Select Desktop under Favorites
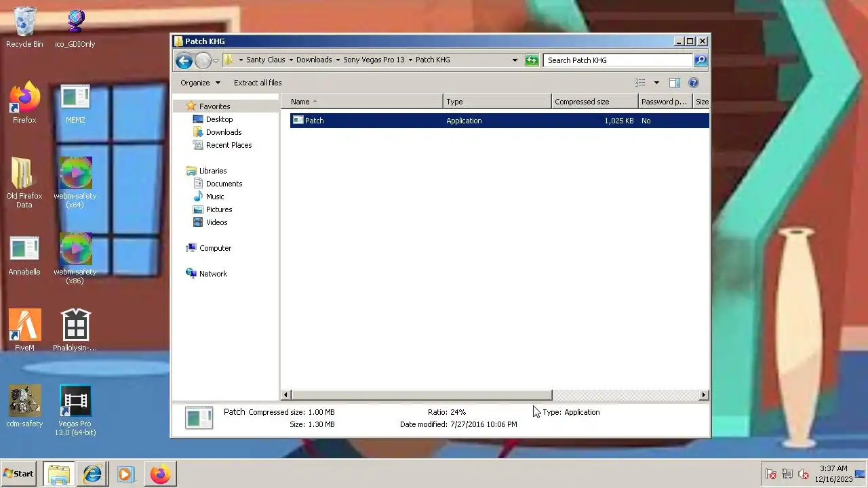Screen dimensions: 868x488 219,119
